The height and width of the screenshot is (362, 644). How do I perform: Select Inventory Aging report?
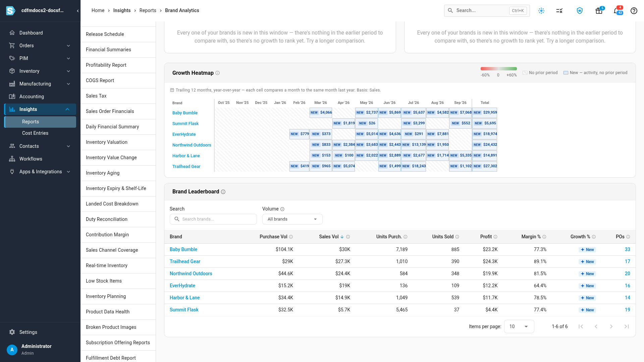tap(118, 173)
